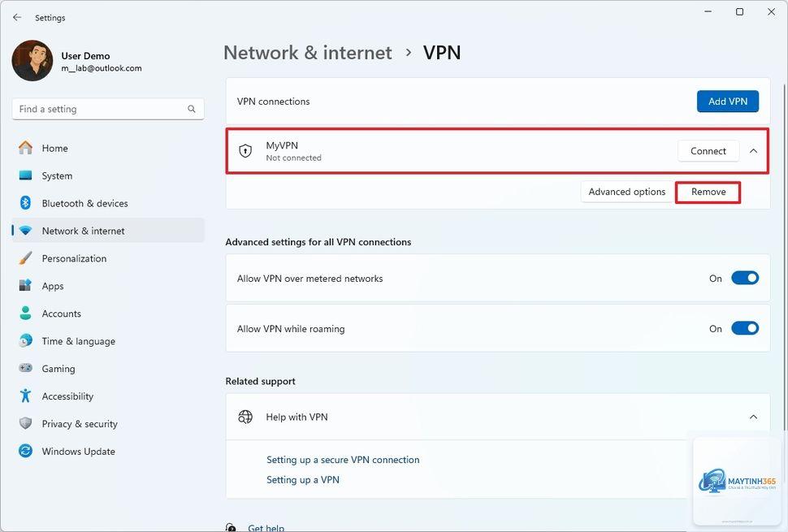
Task: Navigate to Accounts settings
Action: [108, 313]
